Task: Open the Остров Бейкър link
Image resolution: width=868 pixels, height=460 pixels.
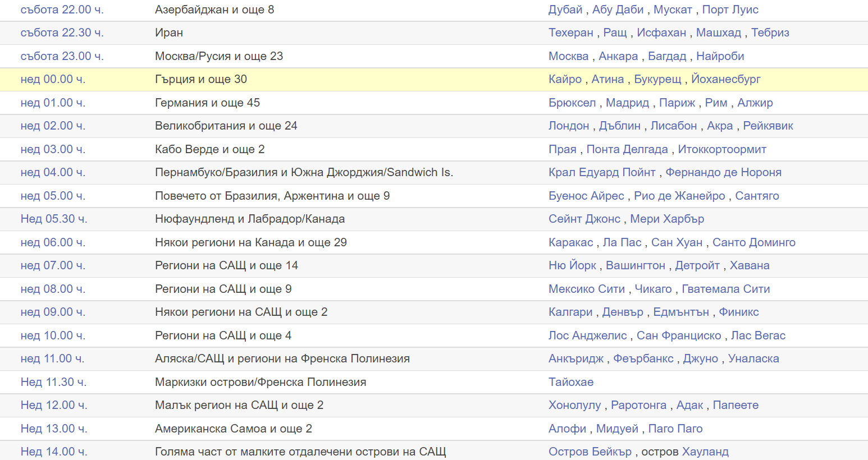Action: 590,452
